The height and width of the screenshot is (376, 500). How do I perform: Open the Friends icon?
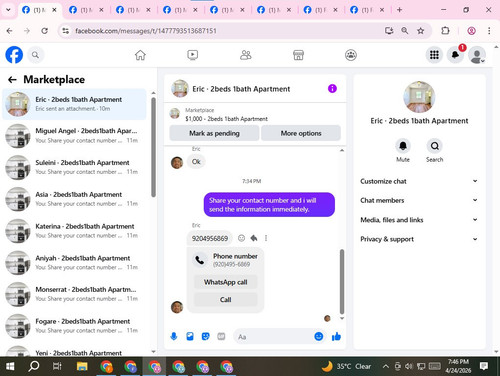pos(246,55)
